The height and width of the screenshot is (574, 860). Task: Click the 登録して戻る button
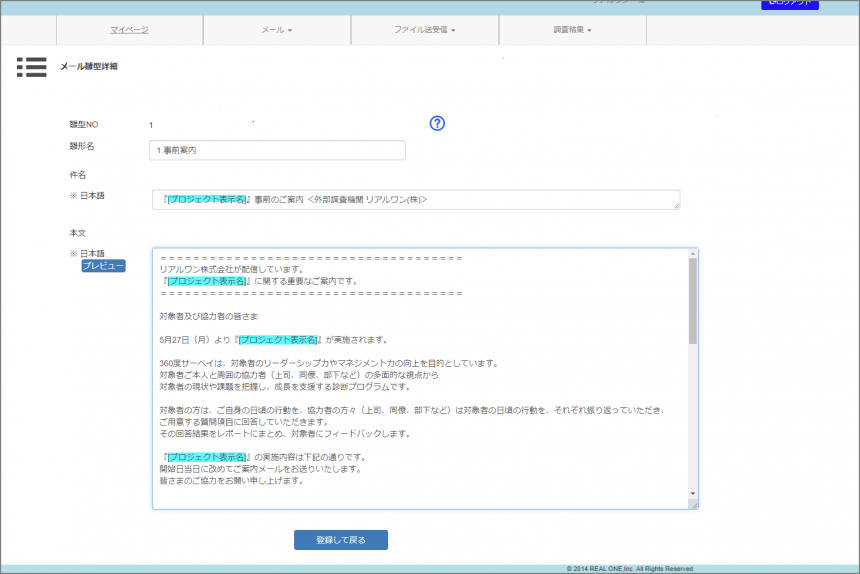click(x=340, y=540)
